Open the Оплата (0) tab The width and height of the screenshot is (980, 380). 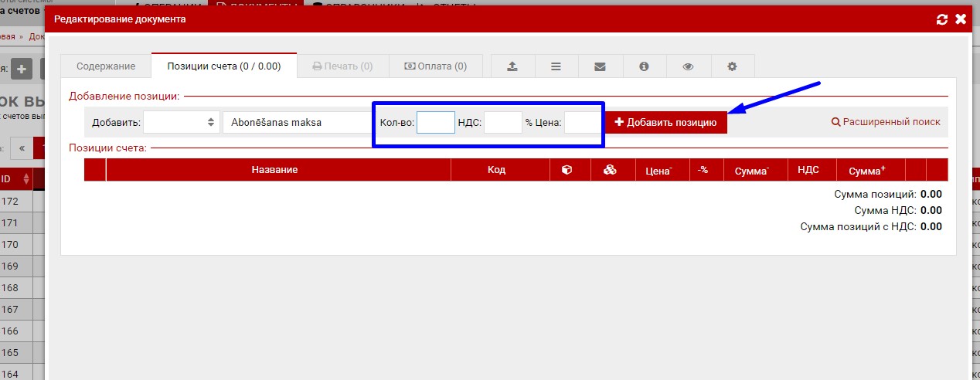coord(436,66)
